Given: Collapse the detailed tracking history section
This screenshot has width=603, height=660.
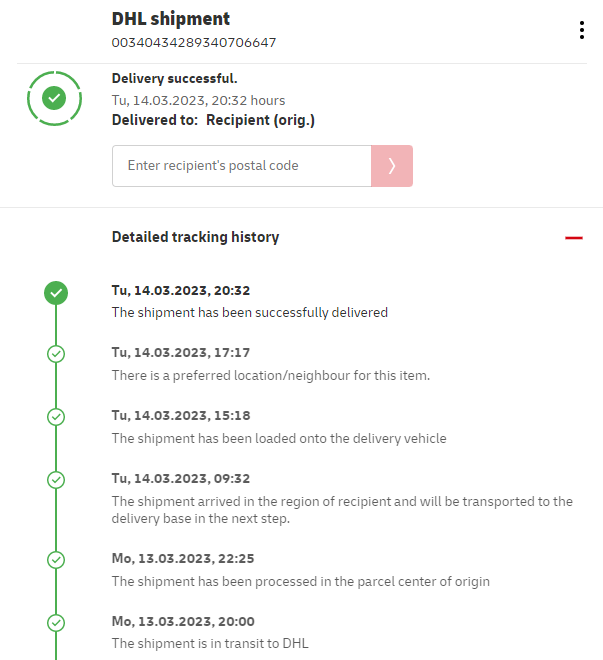Looking at the screenshot, I should tap(573, 238).
